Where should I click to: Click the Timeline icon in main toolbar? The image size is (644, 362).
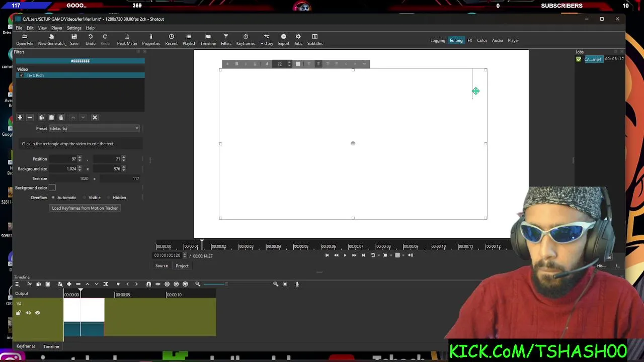click(x=208, y=40)
